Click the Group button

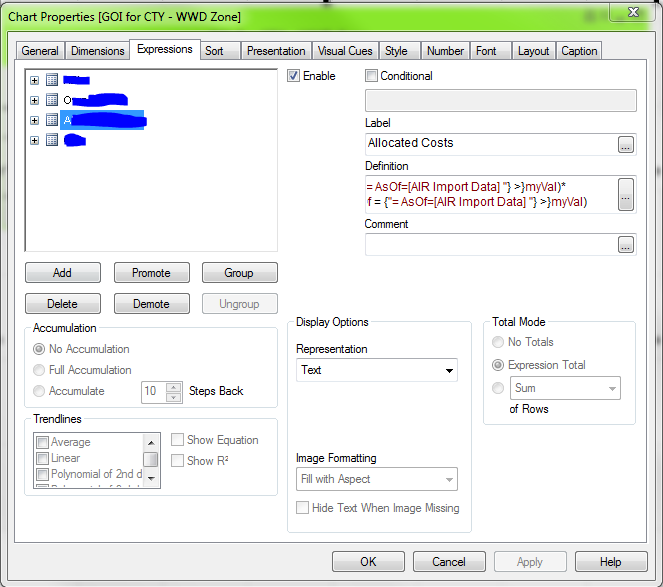(239, 273)
